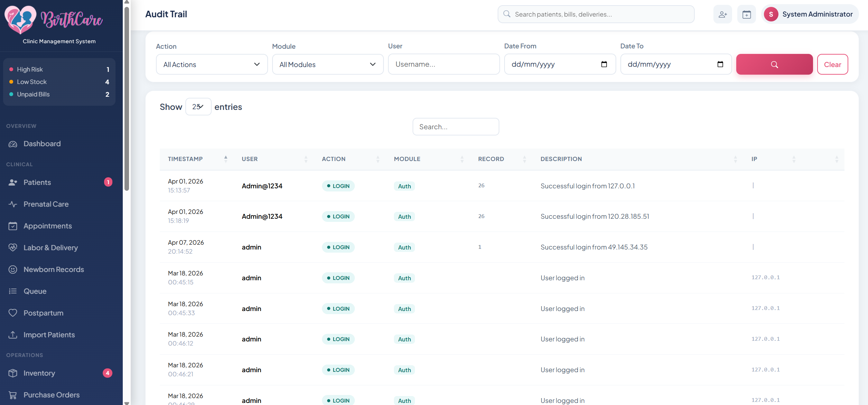Screen dimensions: 868x405
Task: Click LOGIN badge in Apr 01 15:13:57 row
Action: 338,186
